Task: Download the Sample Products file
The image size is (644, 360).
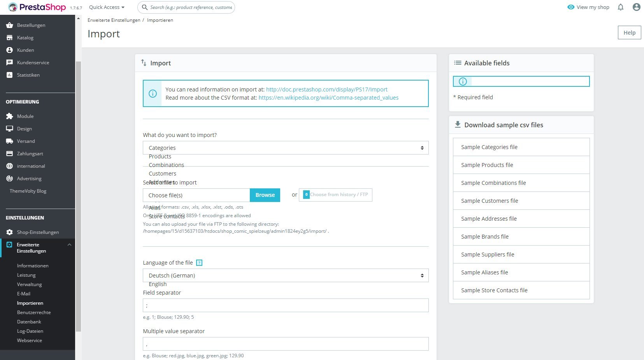Action: (521, 165)
